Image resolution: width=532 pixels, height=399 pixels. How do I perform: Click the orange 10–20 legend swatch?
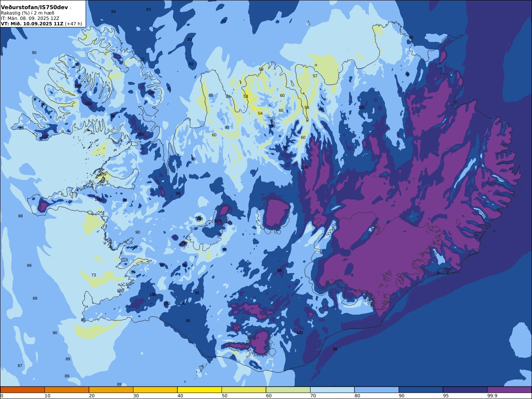click(66, 390)
